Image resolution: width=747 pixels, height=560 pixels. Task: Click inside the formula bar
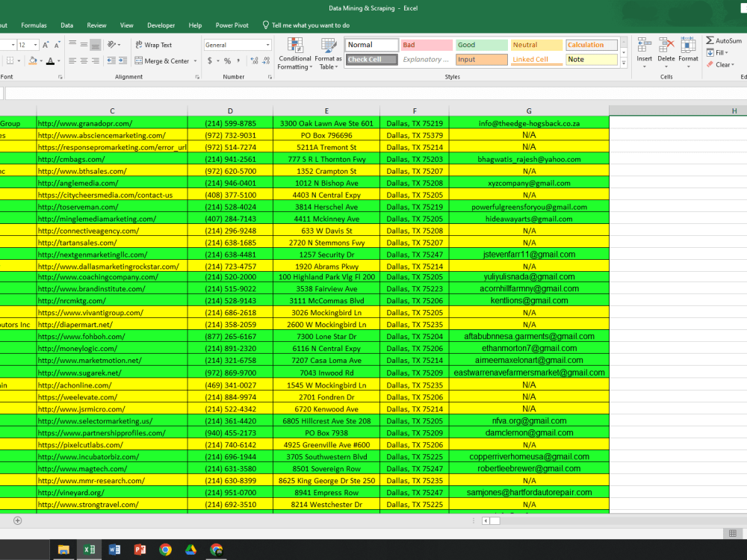tap(376, 93)
